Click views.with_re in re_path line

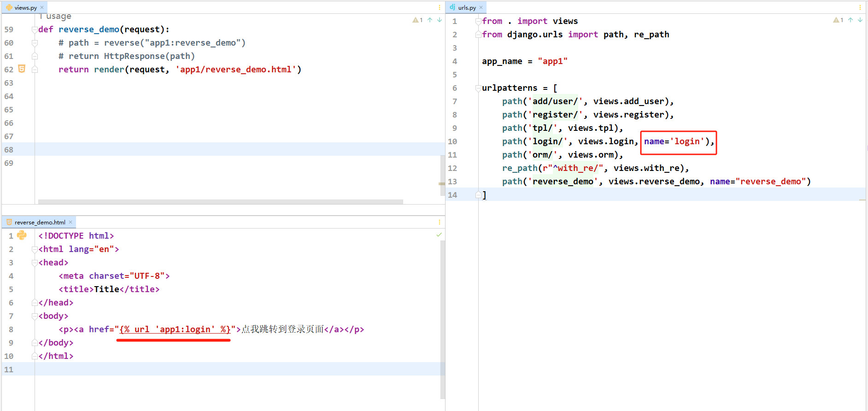pyautogui.click(x=646, y=168)
